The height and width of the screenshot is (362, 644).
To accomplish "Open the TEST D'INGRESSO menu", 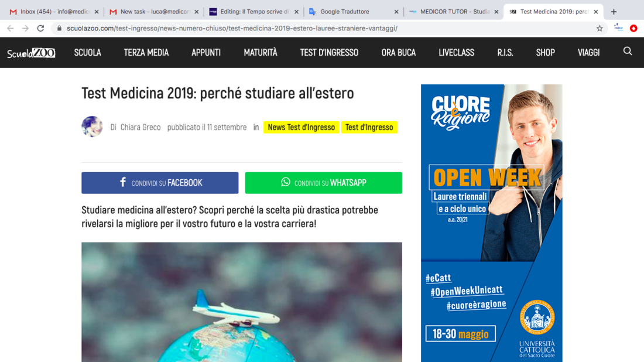I will (x=330, y=53).
